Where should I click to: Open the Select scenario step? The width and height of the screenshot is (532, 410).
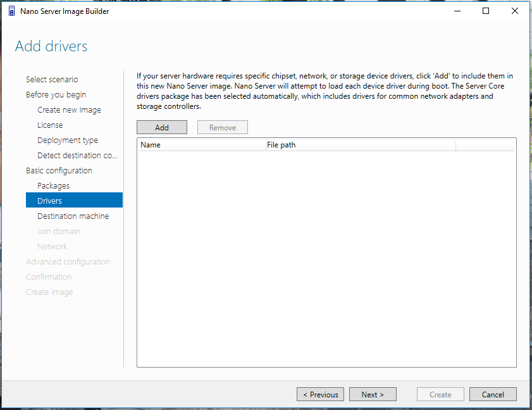click(52, 80)
